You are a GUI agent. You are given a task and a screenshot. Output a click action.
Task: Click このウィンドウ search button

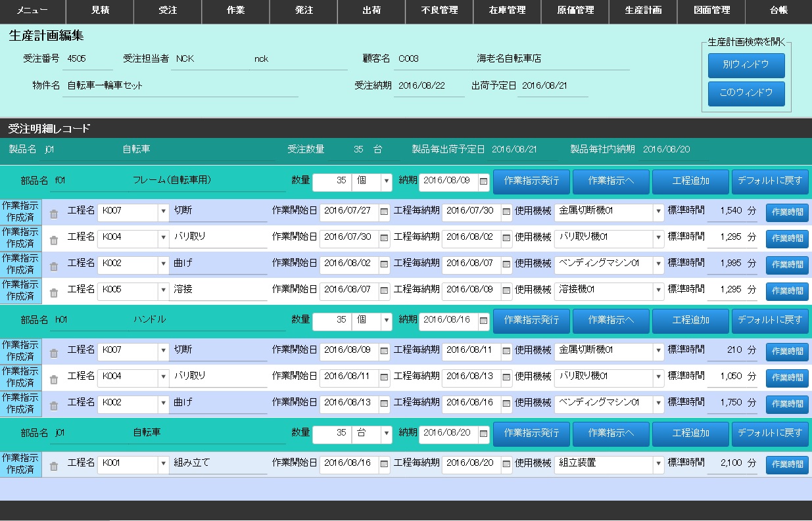coord(746,93)
